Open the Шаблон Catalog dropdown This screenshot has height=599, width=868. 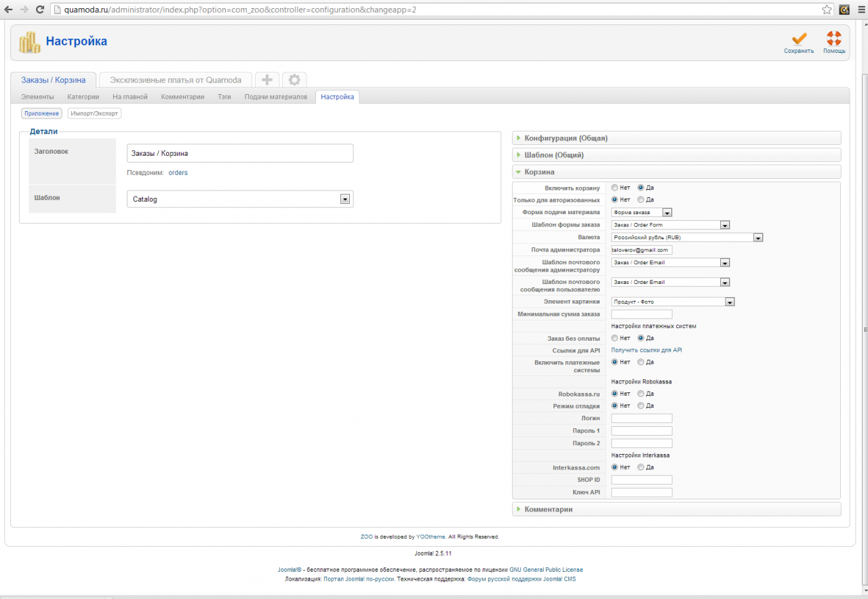click(240, 199)
